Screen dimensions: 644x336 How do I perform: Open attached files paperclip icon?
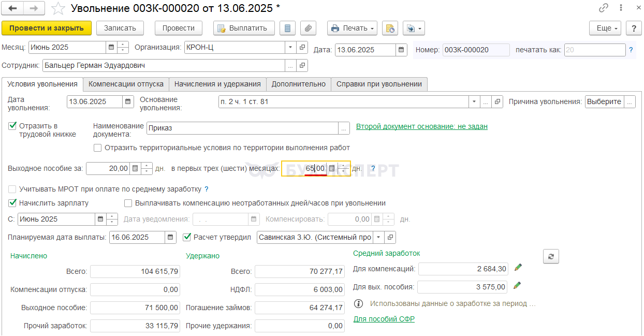click(x=308, y=28)
